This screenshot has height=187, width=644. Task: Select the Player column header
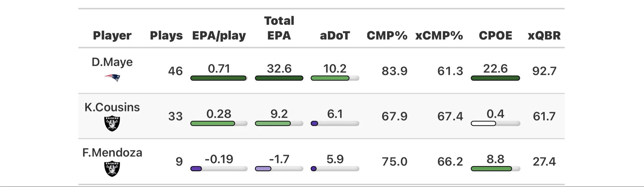click(112, 35)
